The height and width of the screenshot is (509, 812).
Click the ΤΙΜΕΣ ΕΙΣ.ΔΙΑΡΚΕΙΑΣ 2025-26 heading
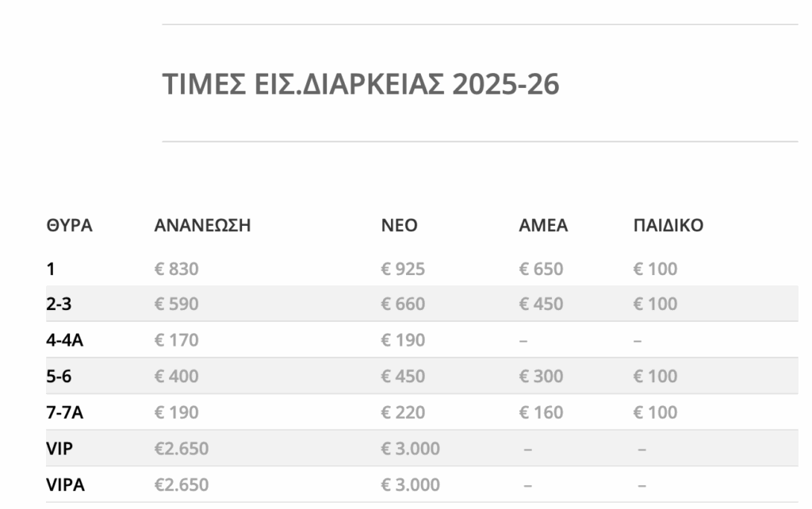361,84
